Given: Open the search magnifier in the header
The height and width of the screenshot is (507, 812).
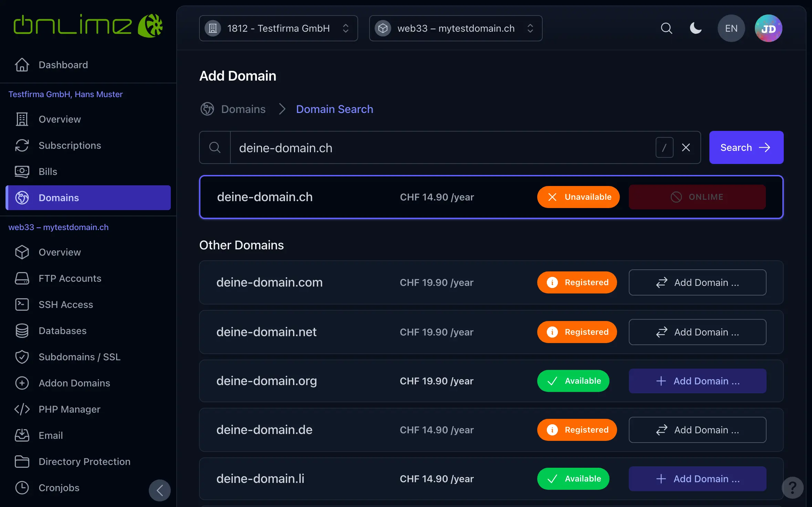Looking at the screenshot, I should pyautogui.click(x=666, y=28).
